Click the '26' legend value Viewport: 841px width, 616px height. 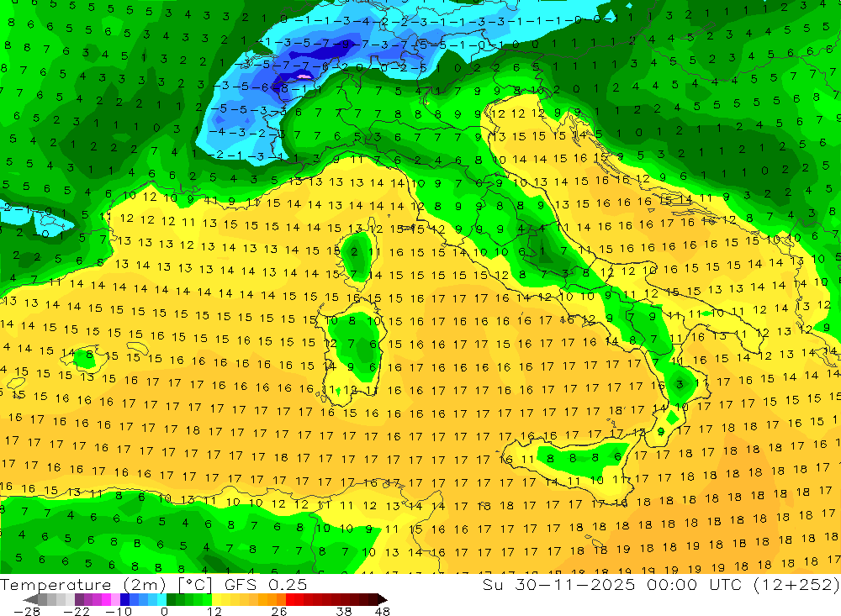[279, 611]
